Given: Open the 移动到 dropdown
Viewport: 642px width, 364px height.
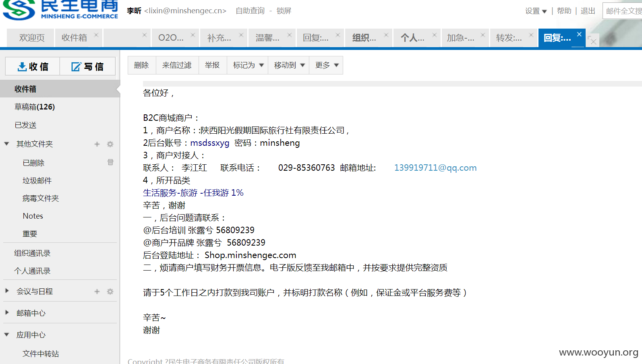Looking at the screenshot, I should 289,65.
